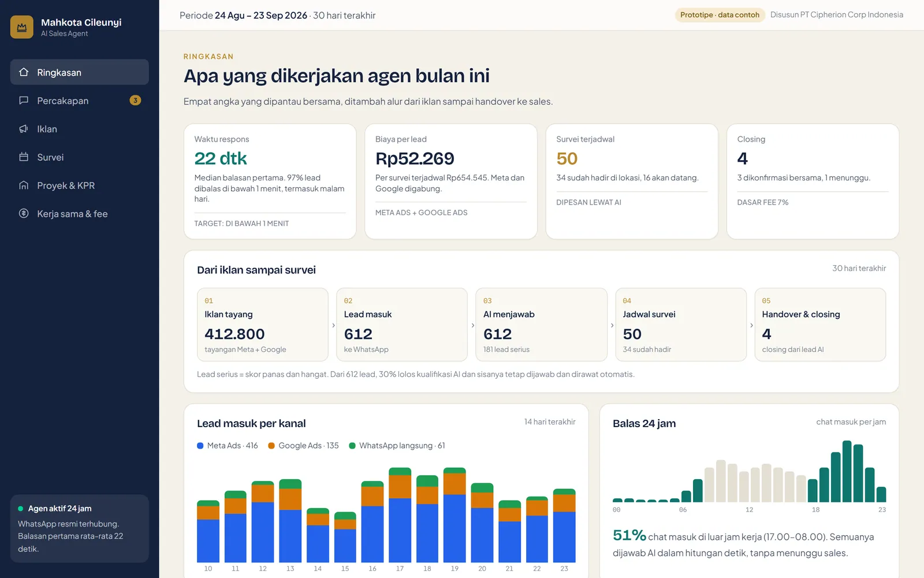Click the stacked bar for day 19
This screenshot has width=924, height=578.
click(454, 515)
